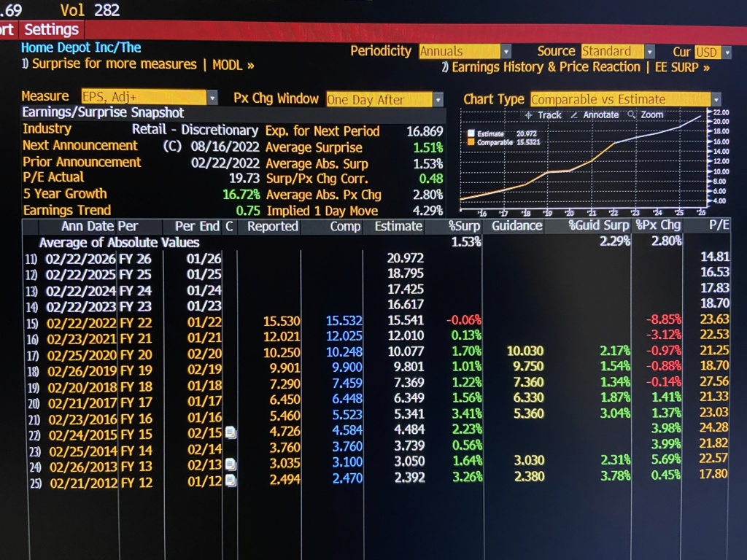747x560 pixels.
Task: Click the Comp value 12.025
Action: coord(344,336)
